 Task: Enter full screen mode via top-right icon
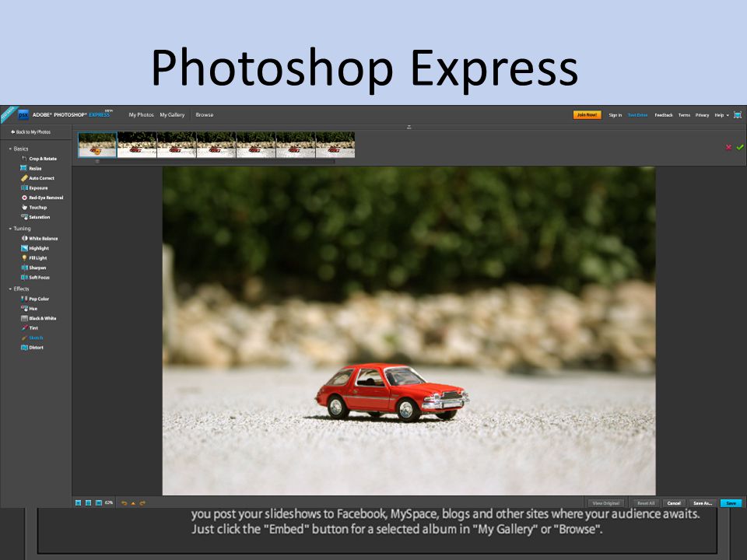(x=738, y=115)
